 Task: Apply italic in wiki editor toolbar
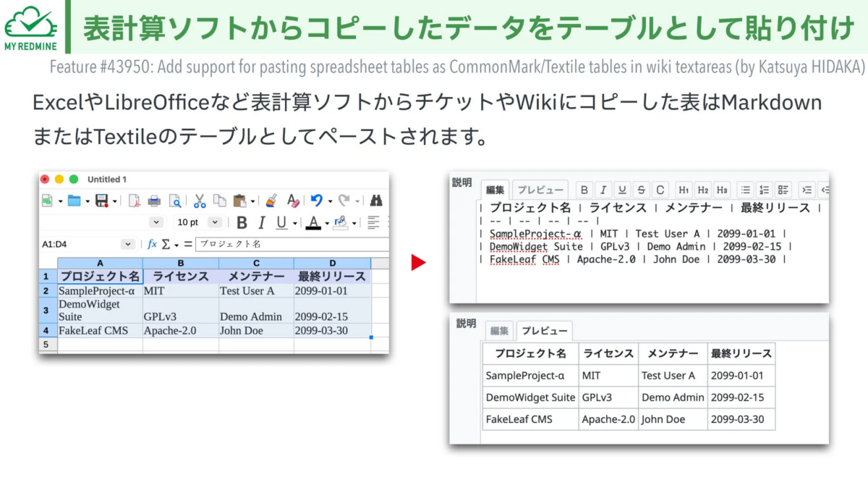coord(603,190)
